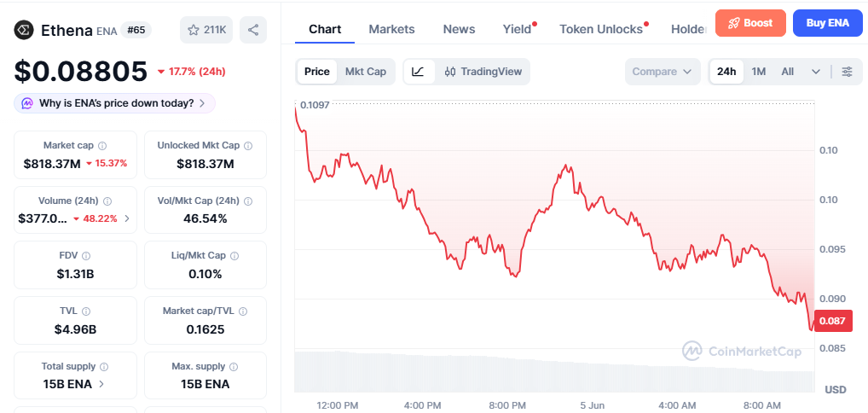Click the Boost button
This screenshot has width=868, height=413.
(750, 23)
